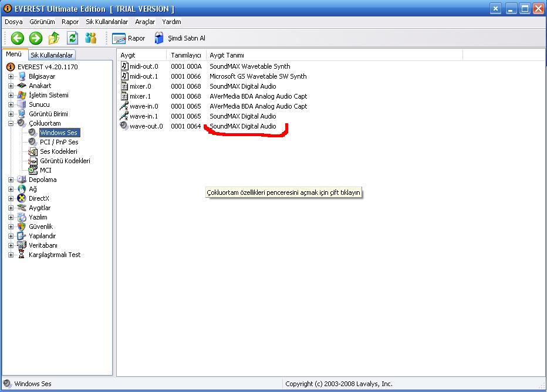Click the Bilgisayar computer icon
The image size is (547, 392).
(x=22, y=76)
